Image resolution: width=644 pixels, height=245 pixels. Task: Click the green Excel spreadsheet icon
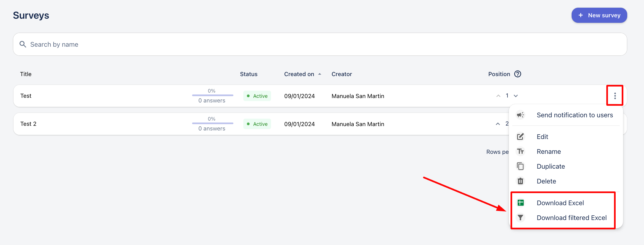click(x=520, y=203)
